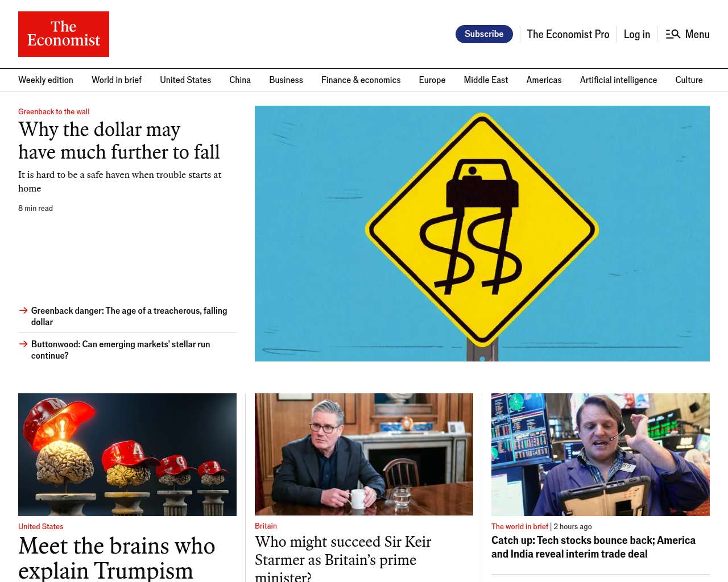Open The Economist Pro link
This screenshot has width=728, height=582.
pos(568,34)
